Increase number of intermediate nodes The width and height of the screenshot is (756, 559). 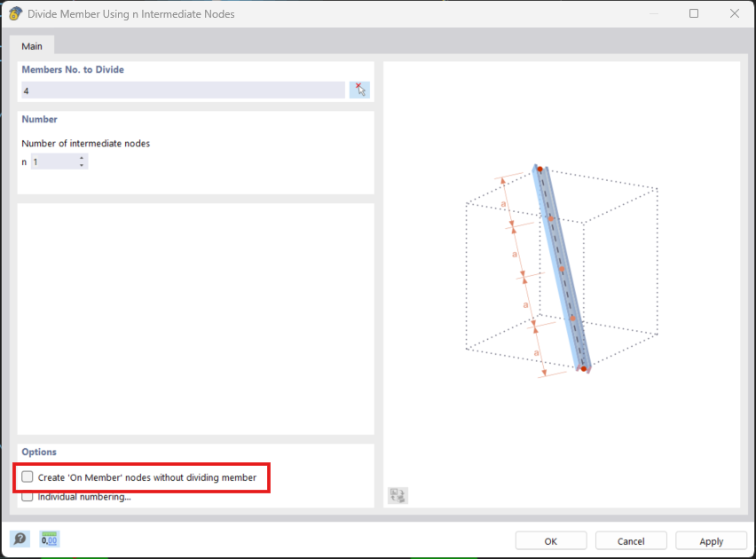tap(82, 158)
